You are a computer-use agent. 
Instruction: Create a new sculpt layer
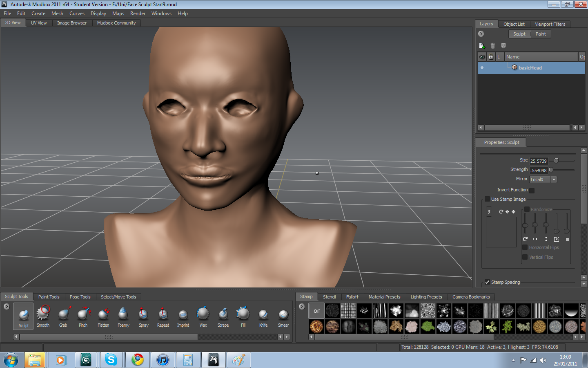pos(482,45)
